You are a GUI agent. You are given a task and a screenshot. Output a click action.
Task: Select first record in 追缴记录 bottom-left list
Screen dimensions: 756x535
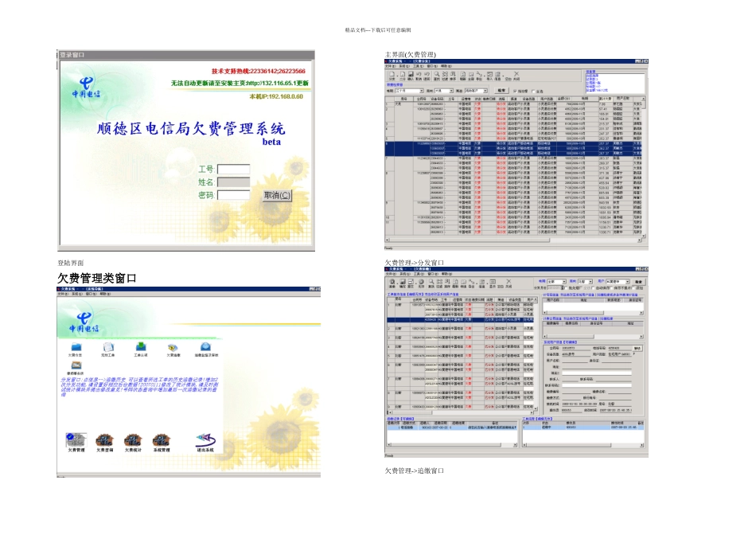pos(452,428)
